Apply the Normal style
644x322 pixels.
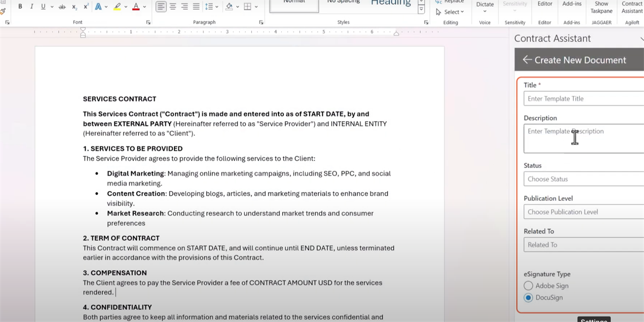[x=294, y=5]
